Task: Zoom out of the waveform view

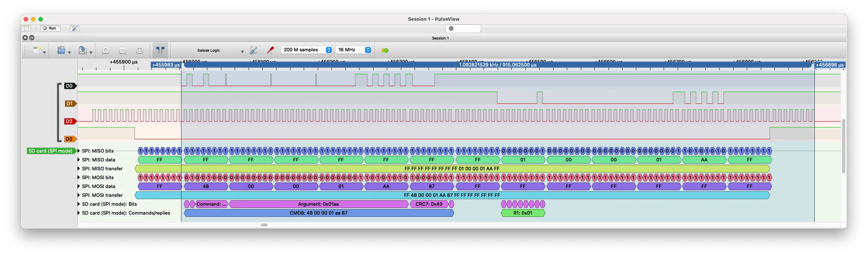Action: tap(123, 50)
